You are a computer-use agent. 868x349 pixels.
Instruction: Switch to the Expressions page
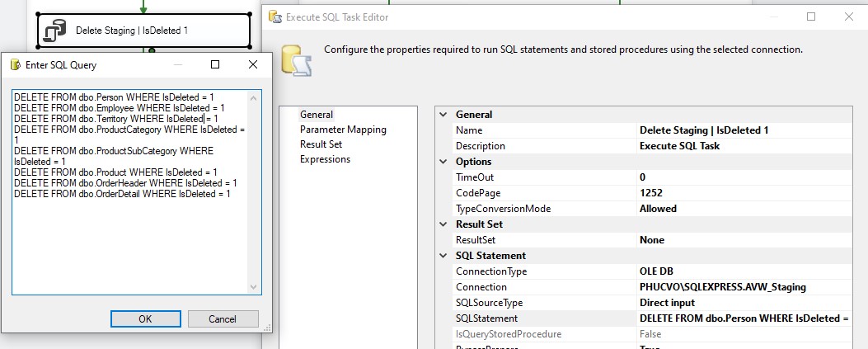pyautogui.click(x=325, y=159)
